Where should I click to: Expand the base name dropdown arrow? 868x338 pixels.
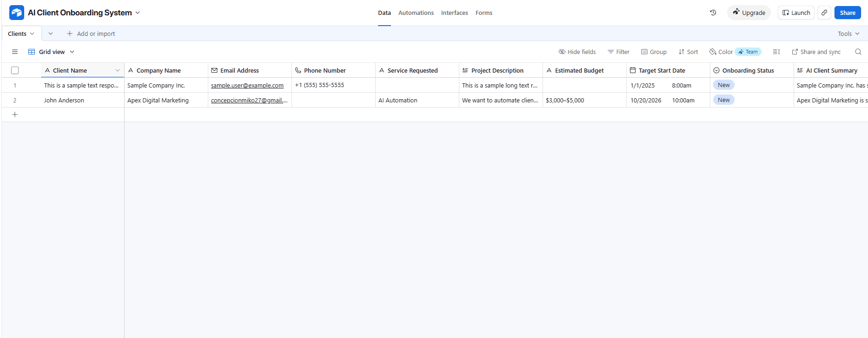(x=138, y=13)
